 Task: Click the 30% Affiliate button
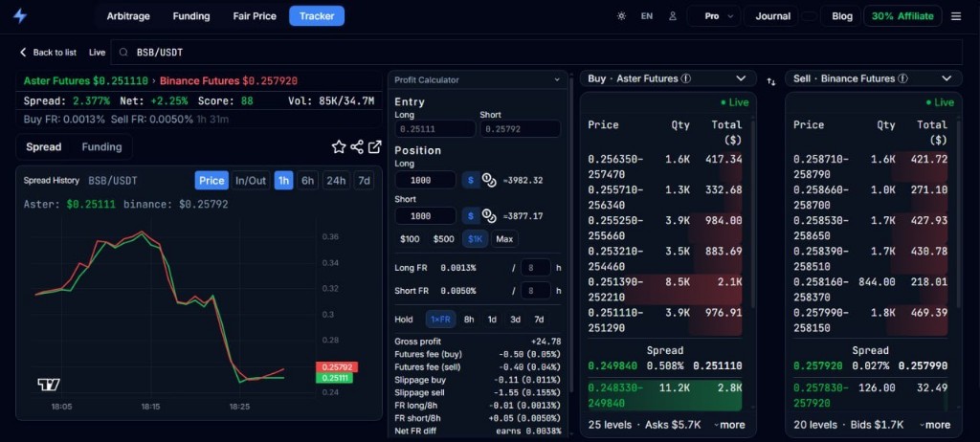[902, 16]
